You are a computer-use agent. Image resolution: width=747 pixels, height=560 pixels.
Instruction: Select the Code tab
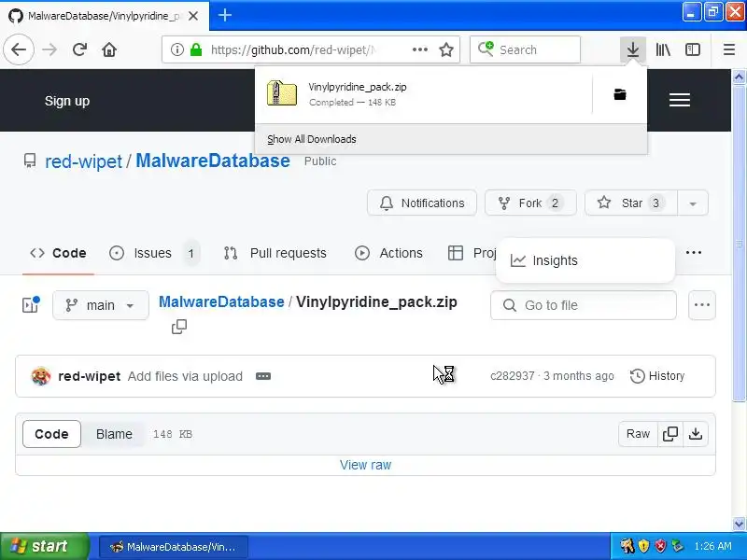coord(58,253)
